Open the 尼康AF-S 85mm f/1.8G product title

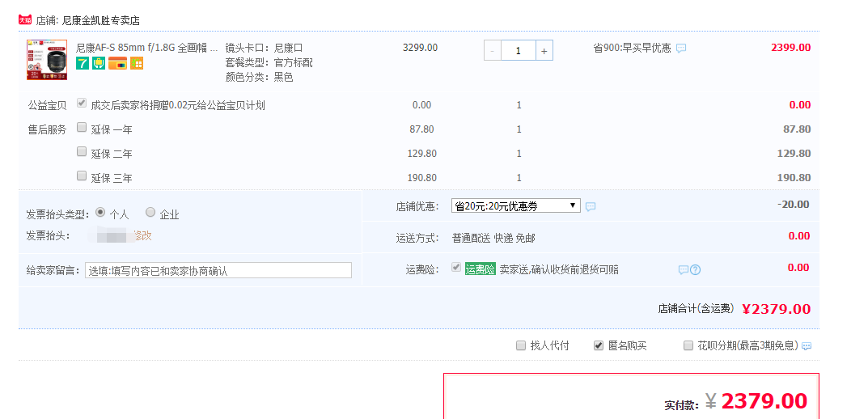pyautogui.click(x=146, y=49)
